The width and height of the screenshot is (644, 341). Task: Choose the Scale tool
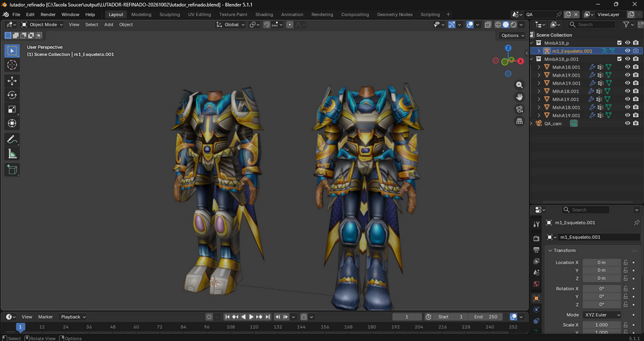(12, 109)
